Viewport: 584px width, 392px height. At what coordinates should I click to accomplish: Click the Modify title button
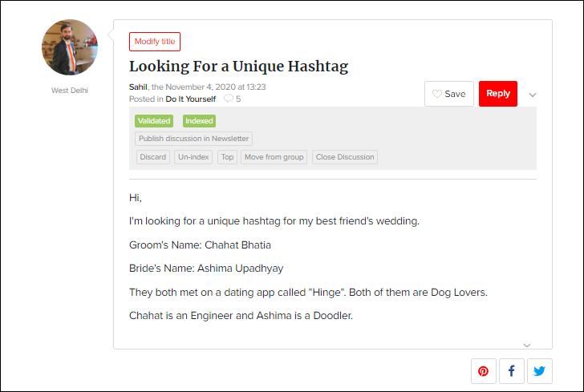(x=155, y=42)
